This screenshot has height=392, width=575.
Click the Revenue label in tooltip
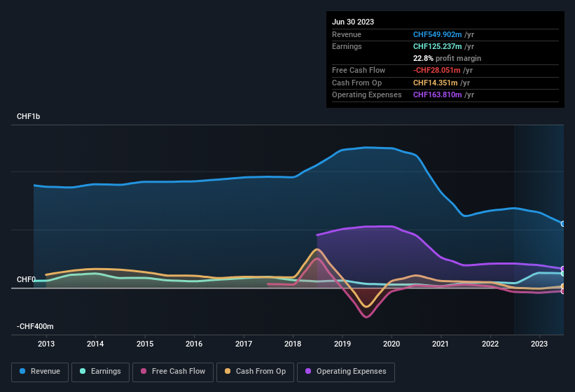tap(347, 34)
